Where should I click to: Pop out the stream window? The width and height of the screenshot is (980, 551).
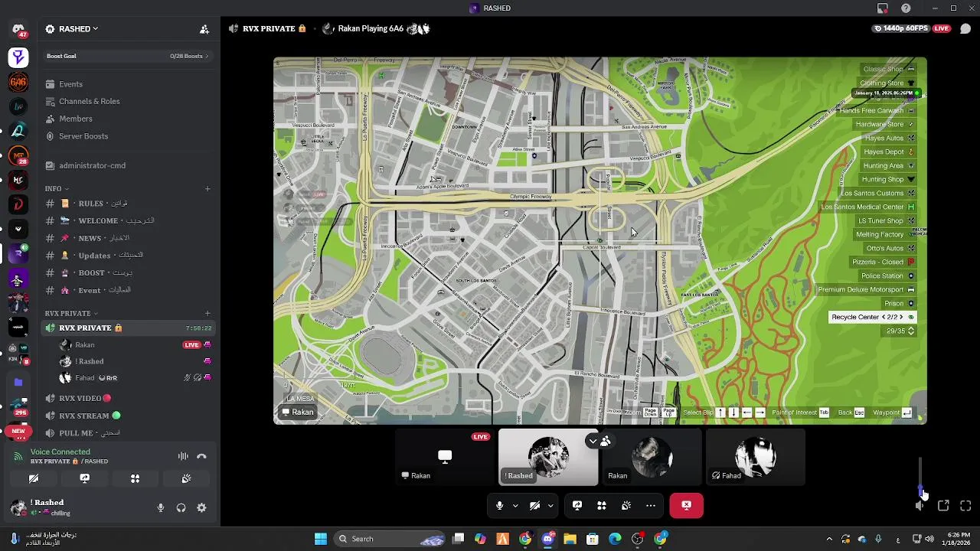click(x=943, y=505)
